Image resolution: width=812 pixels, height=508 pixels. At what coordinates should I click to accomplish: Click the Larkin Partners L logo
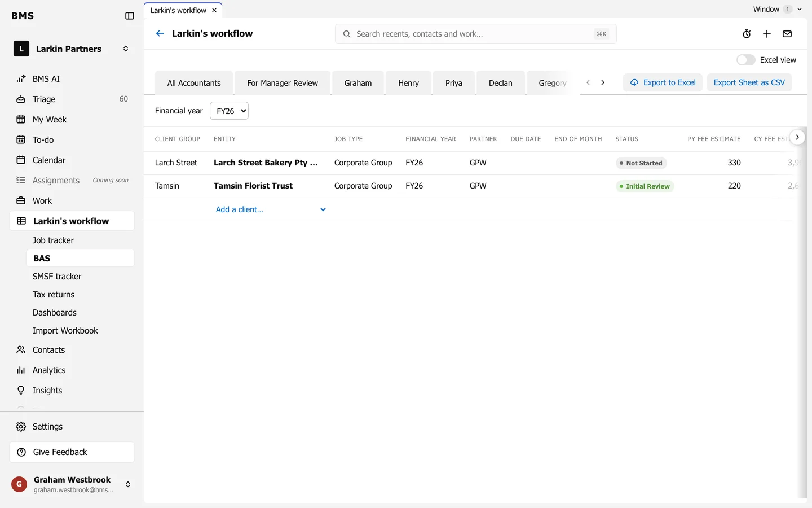tap(21, 49)
